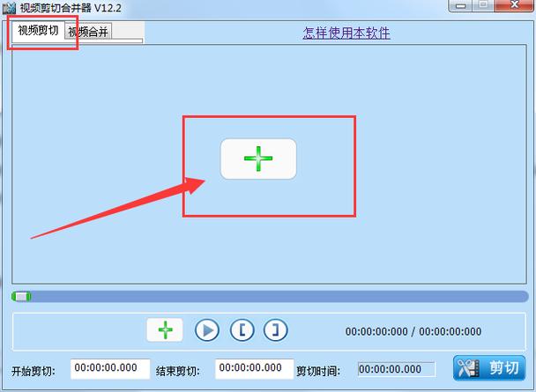The height and width of the screenshot is (392, 536).
Task: Click the scissors film icon on cut button
Action: click(468, 368)
